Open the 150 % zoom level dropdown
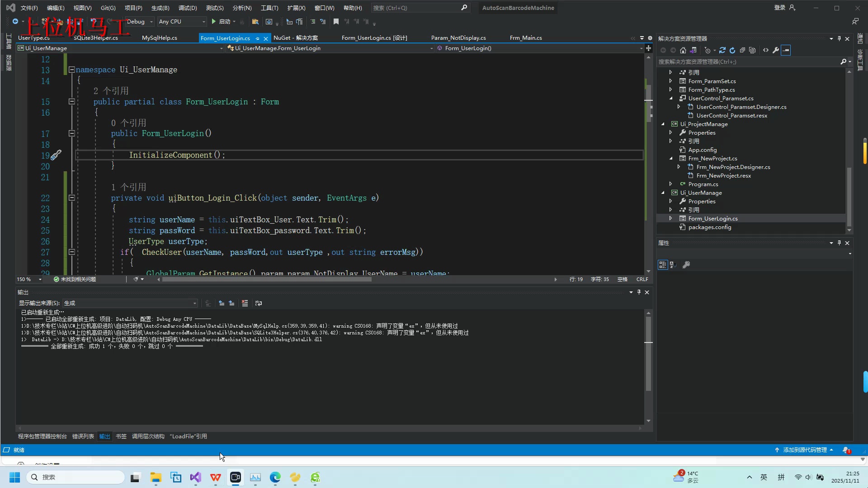This screenshot has height=488, width=868. (x=29, y=279)
